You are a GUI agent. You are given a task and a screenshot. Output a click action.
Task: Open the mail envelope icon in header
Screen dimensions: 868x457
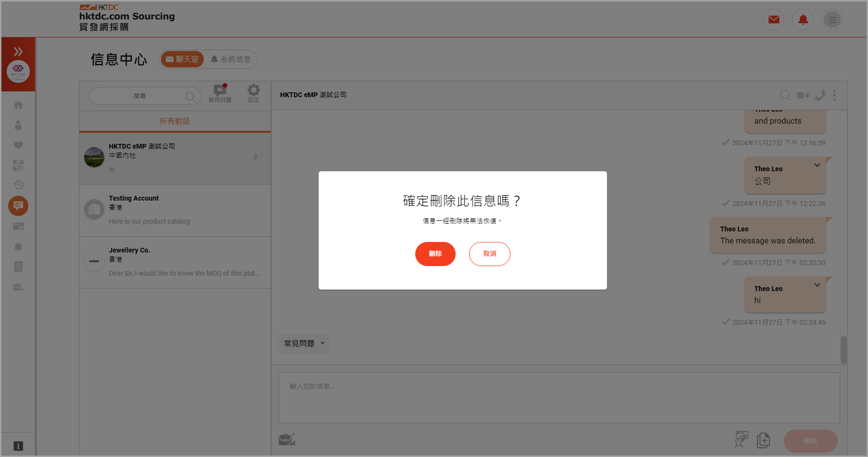(774, 20)
